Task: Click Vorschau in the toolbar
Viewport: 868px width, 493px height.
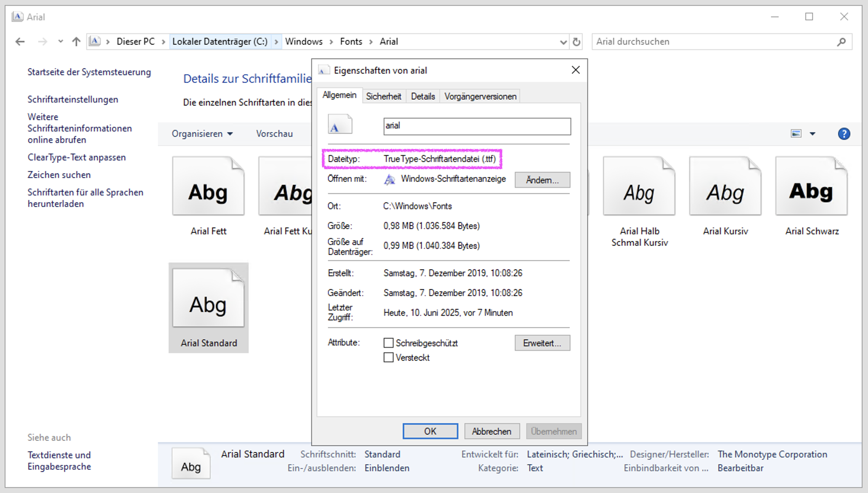Action: 275,134
